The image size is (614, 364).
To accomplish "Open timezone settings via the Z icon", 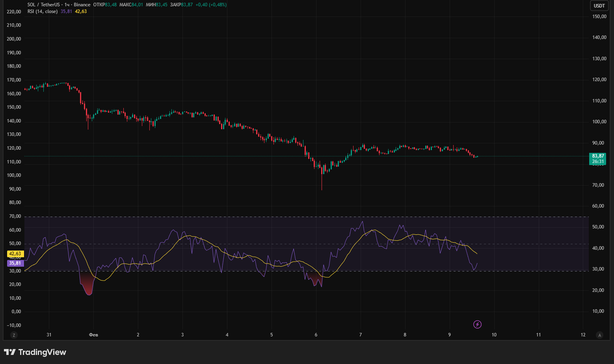I will tap(14, 335).
